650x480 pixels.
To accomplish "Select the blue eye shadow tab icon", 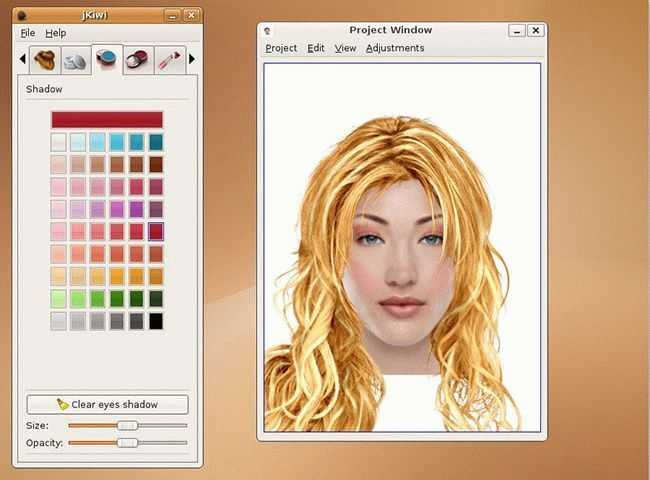I will [x=107, y=59].
